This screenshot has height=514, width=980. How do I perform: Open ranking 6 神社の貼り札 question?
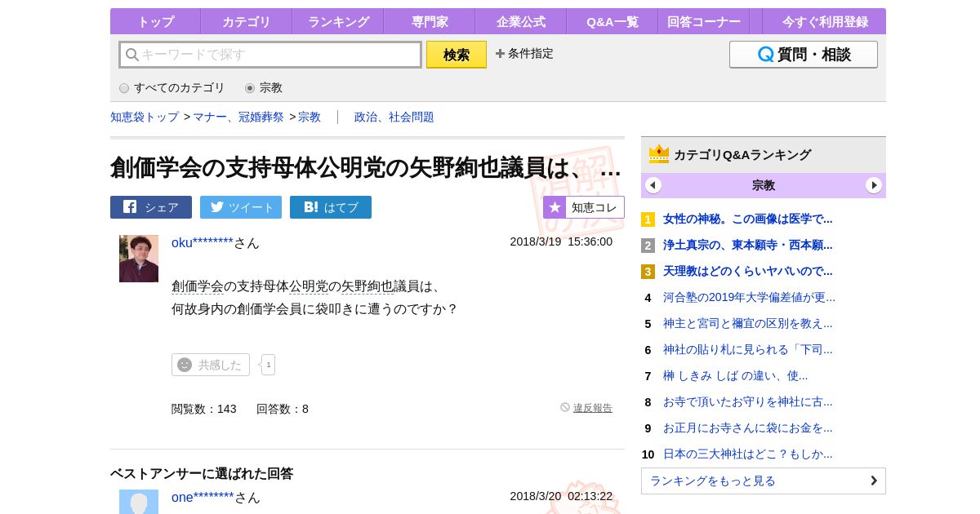(x=747, y=349)
